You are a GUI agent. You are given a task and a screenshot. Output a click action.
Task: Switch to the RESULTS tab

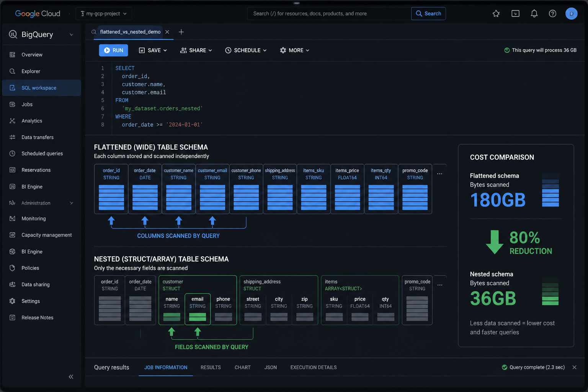(211, 367)
